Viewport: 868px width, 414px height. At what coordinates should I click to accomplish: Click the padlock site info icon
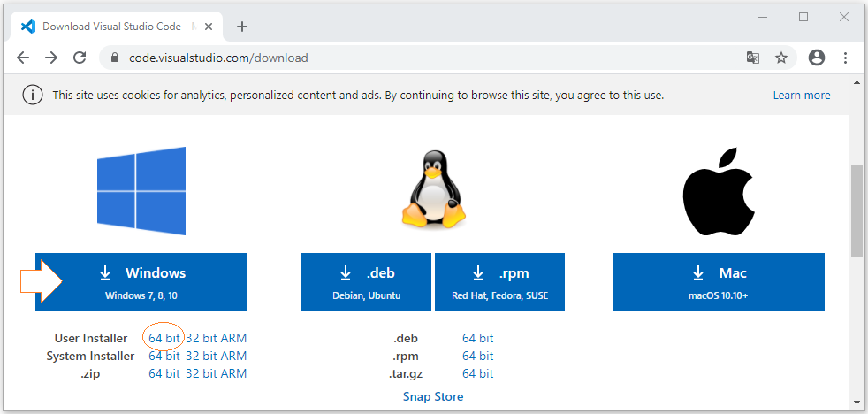[115, 57]
